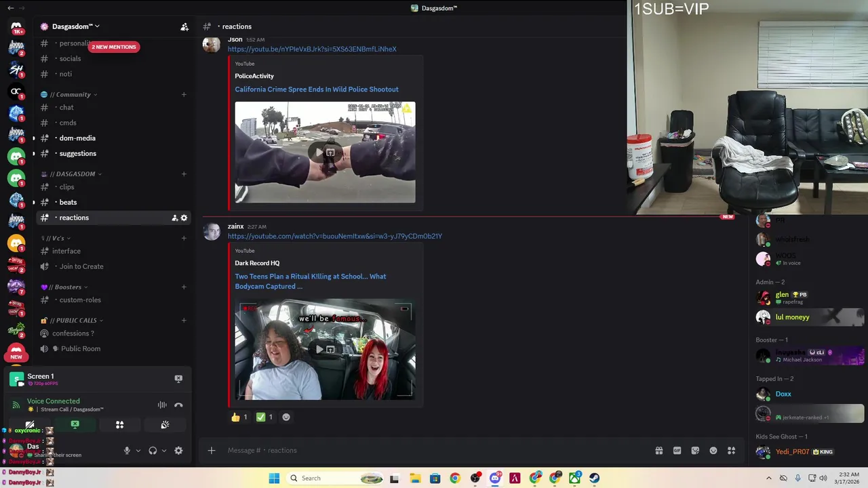Screen dimensions: 868x488
Task: Click the message input field for reactions
Action: pyautogui.click(x=434, y=451)
